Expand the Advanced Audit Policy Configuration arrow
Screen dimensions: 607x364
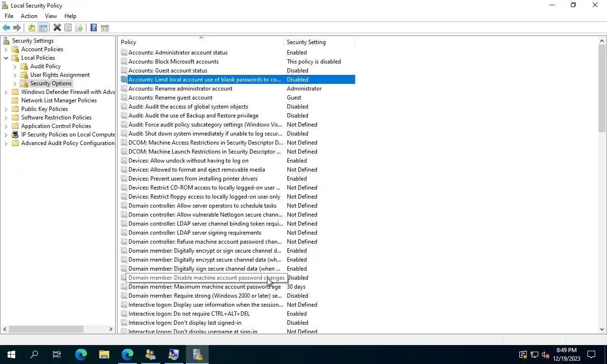tap(6, 143)
